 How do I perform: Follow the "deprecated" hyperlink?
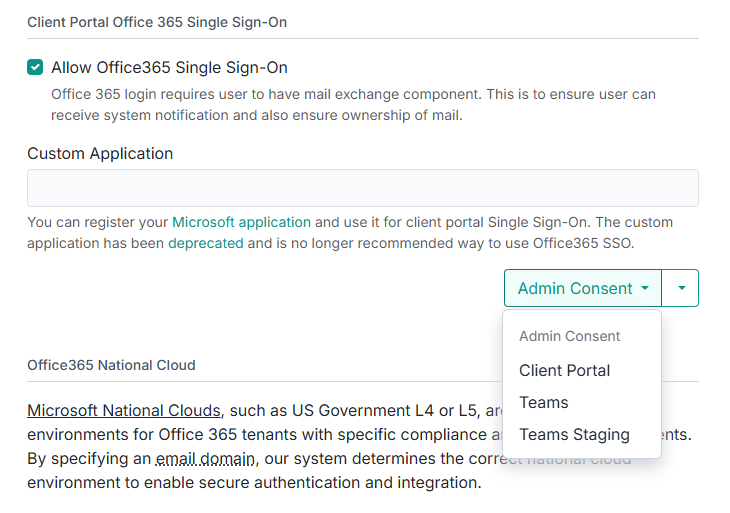[205, 243]
